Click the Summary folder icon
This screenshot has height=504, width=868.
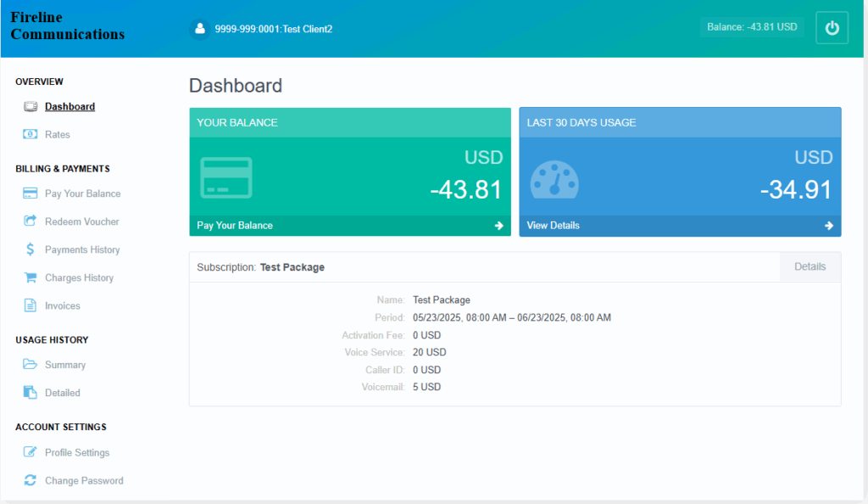pos(31,365)
